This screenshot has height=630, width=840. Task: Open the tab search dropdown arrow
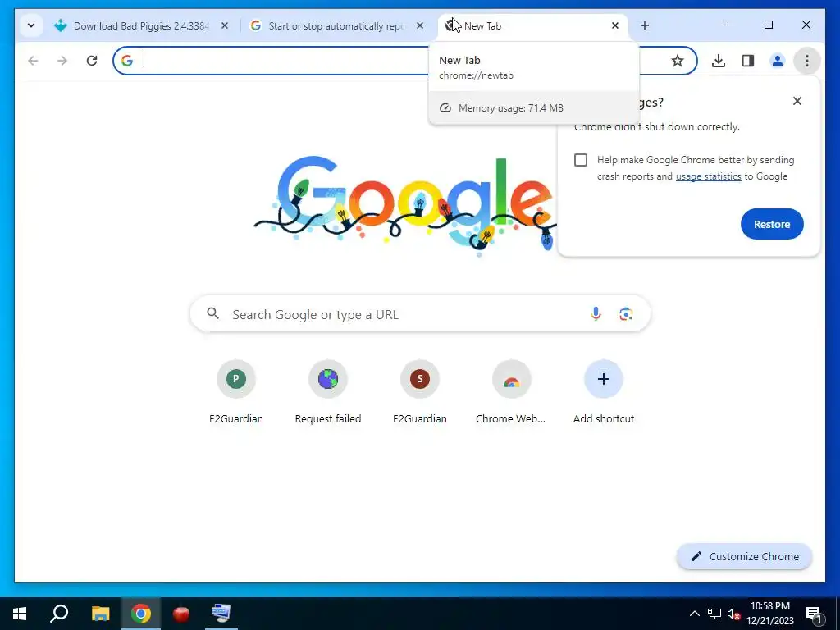coord(31,25)
